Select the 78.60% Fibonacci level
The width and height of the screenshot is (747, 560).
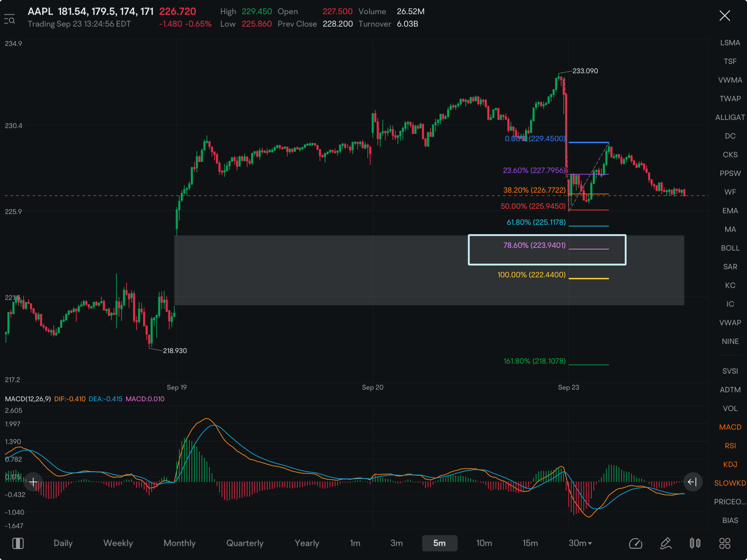(x=534, y=245)
